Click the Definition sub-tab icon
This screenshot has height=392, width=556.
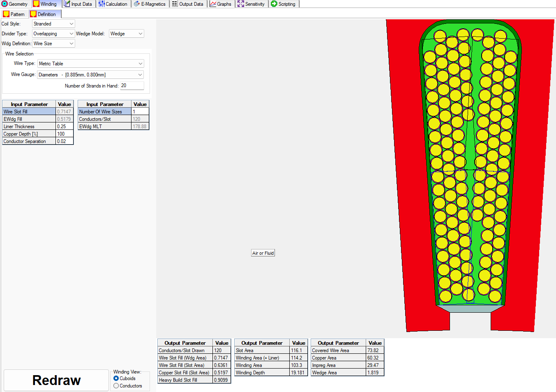coord(33,14)
